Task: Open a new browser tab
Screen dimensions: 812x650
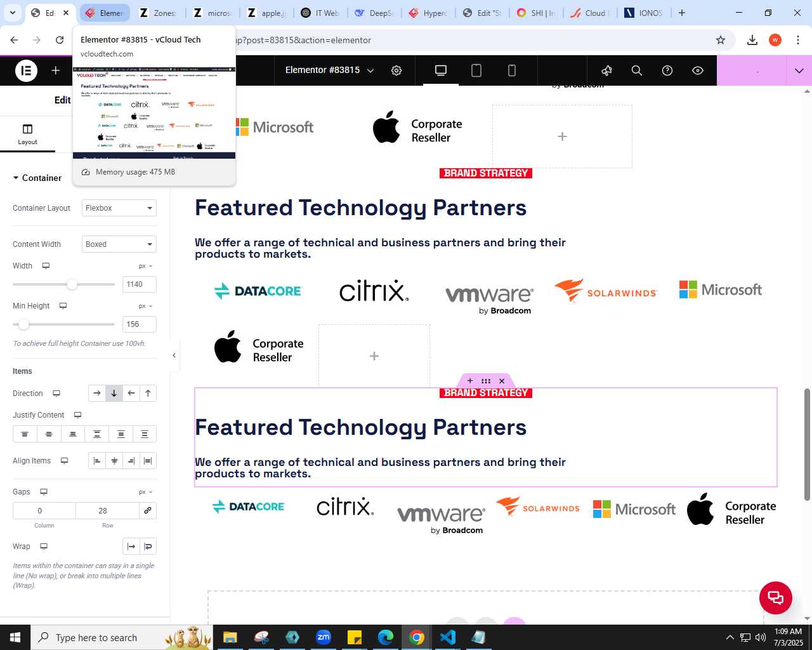Action: (682, 13)
